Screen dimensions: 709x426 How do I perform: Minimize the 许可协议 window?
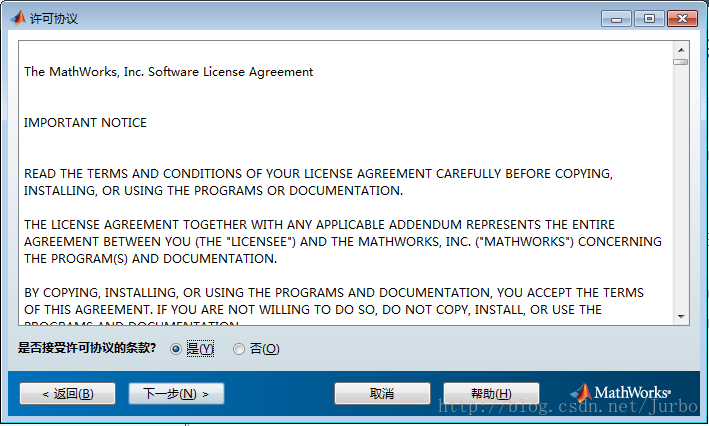pos(616,19)
